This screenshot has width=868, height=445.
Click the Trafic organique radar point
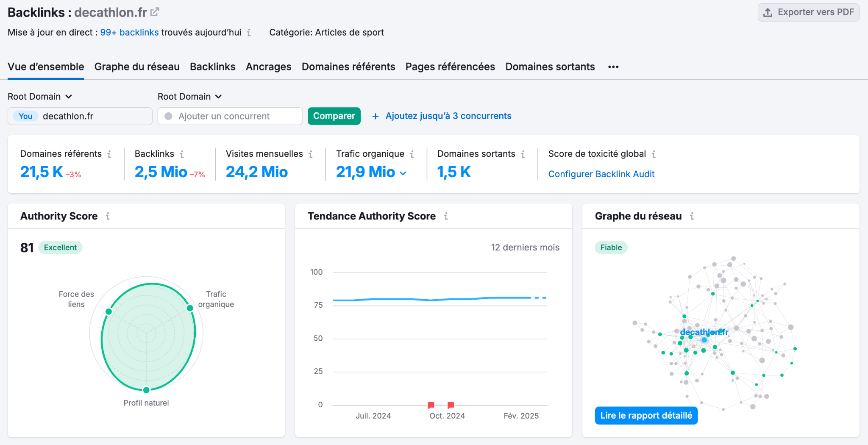tap(190, 308)
